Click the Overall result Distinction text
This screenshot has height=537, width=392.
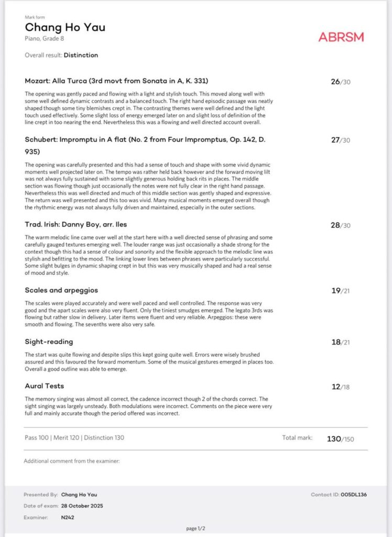pyautogui.click(x=61, y=55)
